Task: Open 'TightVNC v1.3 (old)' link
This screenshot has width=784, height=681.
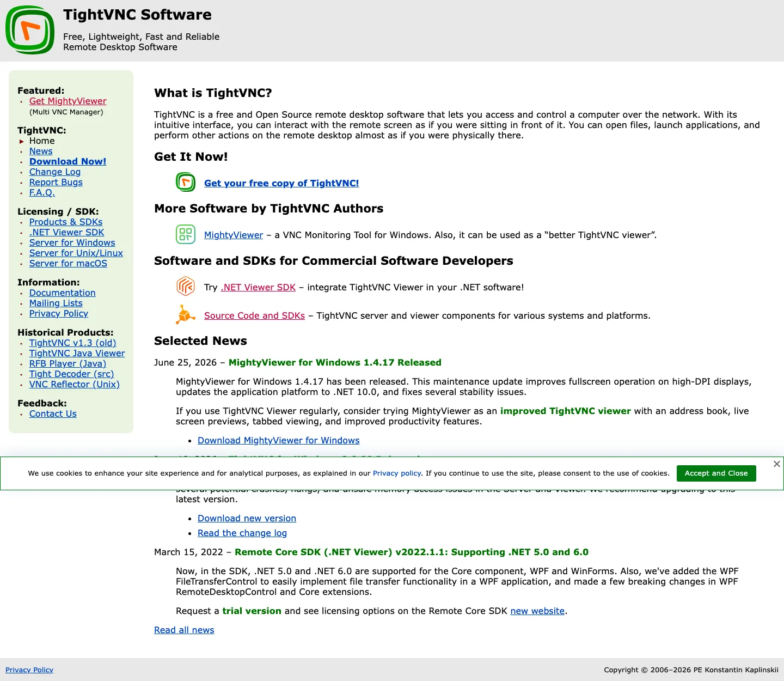Action: click(x=73, y=343)
